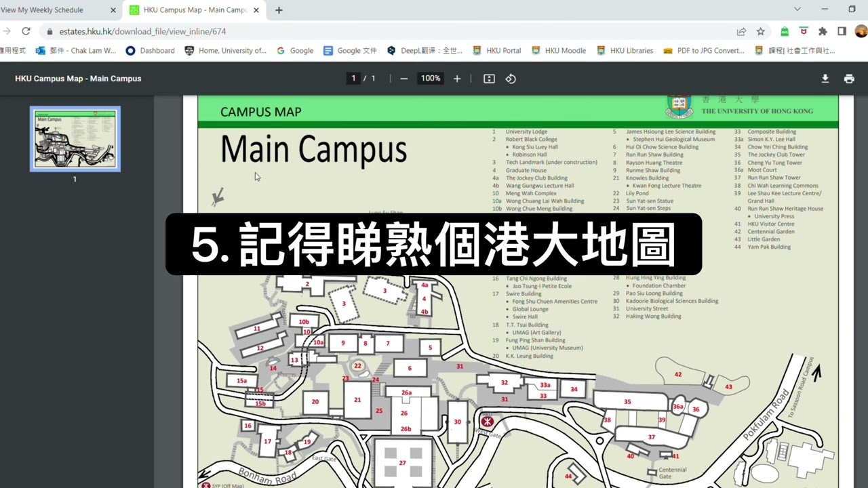Bookmark this page with the star
This screenshot has width=868, height=488.
pyautogui.click(x=761, y=31)
